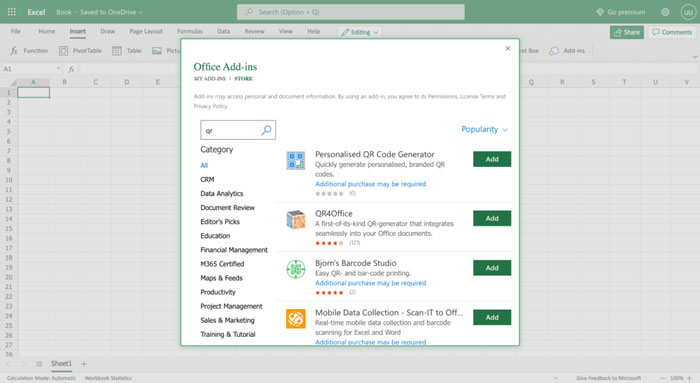
Task: Open the Popularity sort dropdown
Action: click(x=484, y=129)
